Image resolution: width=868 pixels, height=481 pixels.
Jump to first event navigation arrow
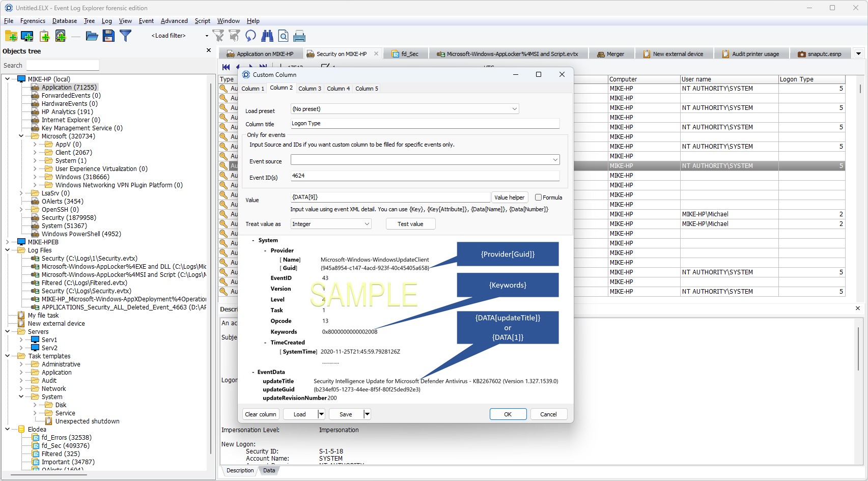[226, 67]
